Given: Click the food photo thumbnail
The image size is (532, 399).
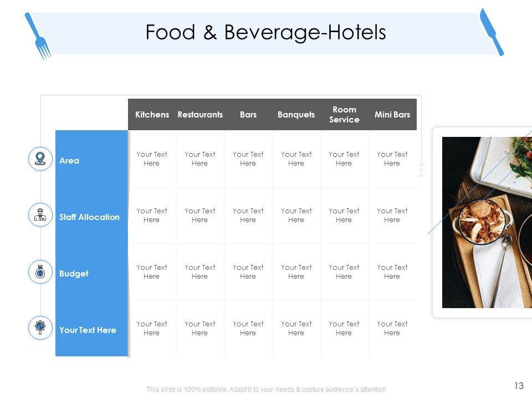Looking at the screenshot, I should pos(487,222).
